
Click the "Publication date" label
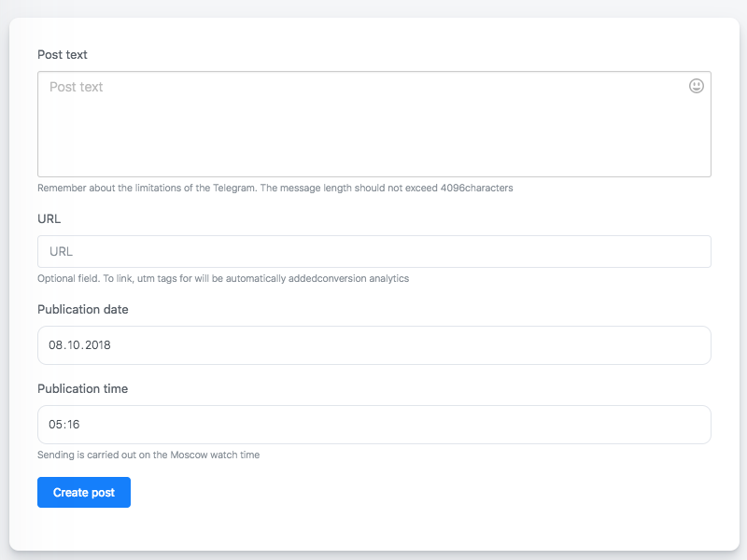(x=83, y=310)
